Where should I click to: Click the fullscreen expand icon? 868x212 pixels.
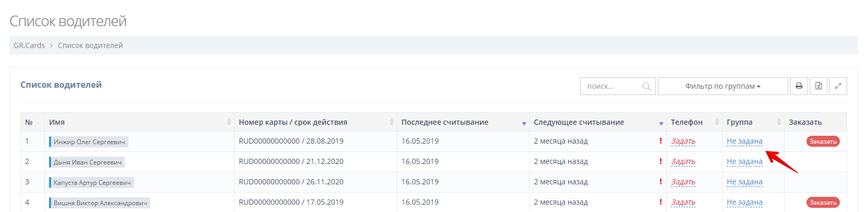(838, 86)
